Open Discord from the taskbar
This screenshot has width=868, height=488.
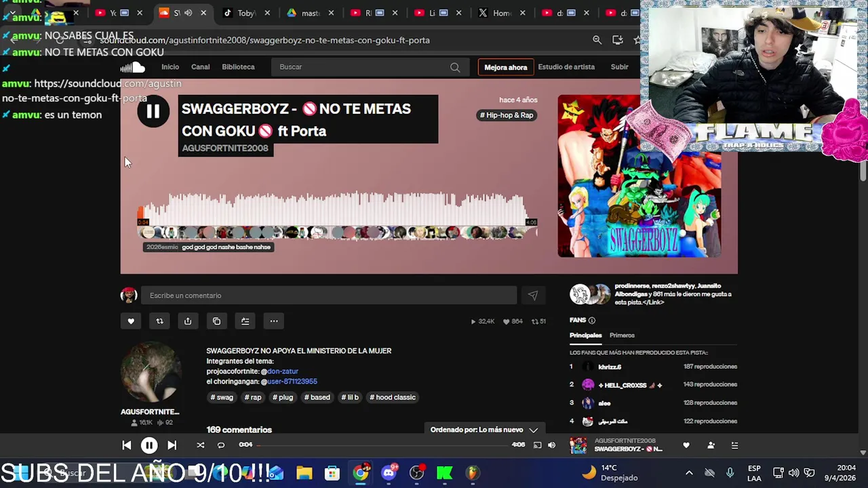point(389,472)
